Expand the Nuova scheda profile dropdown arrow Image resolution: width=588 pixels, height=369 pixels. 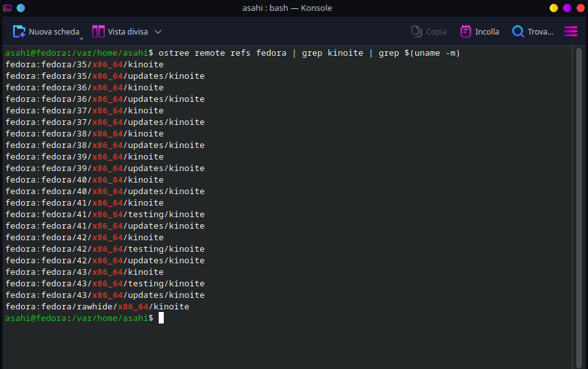click(x=81, y=37)
